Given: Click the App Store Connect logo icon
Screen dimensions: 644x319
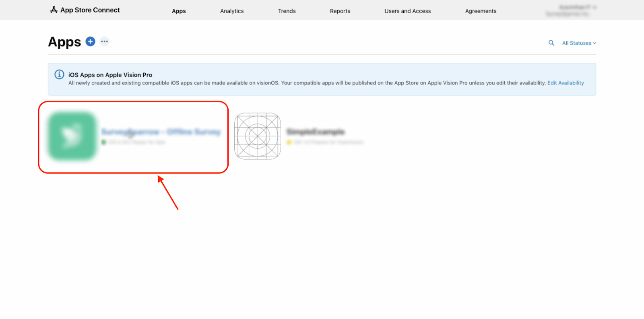Looking at the screenshot, I should tap(54, 10).
